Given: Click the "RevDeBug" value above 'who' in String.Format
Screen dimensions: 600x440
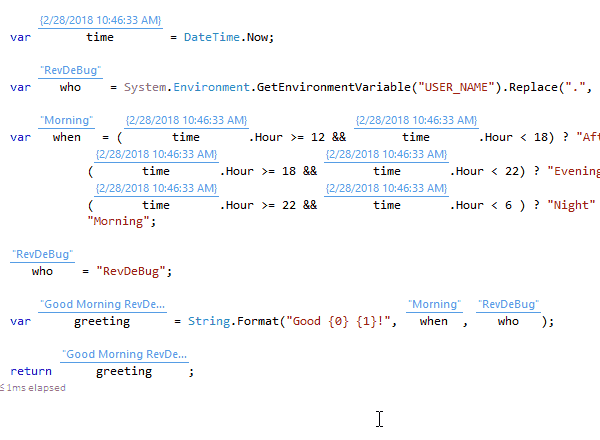Looking at the screenshot, I should tap(508, 305).
